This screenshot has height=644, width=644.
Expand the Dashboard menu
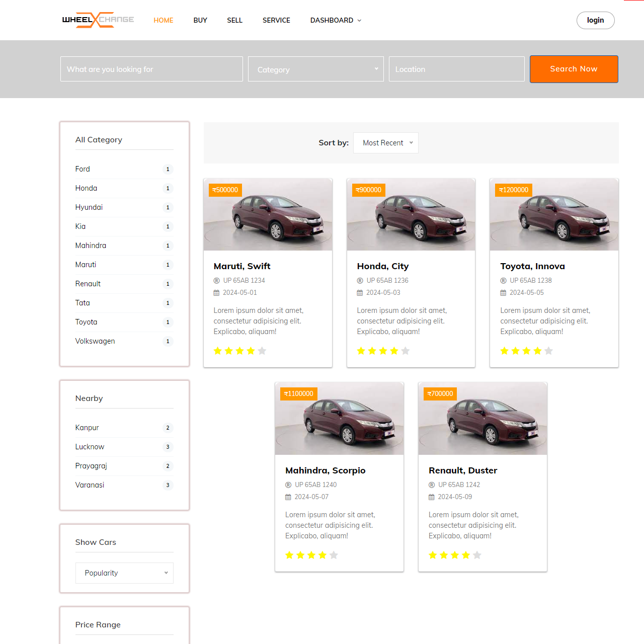coord(336,20)
